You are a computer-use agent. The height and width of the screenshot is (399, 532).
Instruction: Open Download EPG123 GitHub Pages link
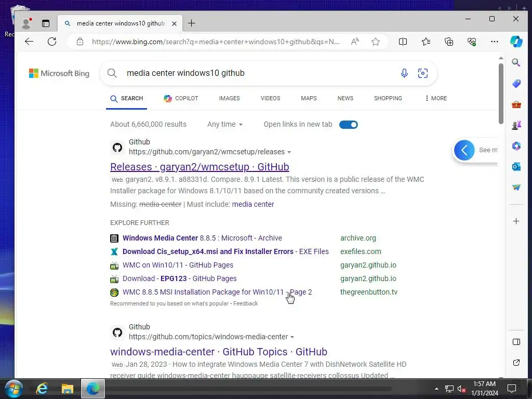(179, 278)
